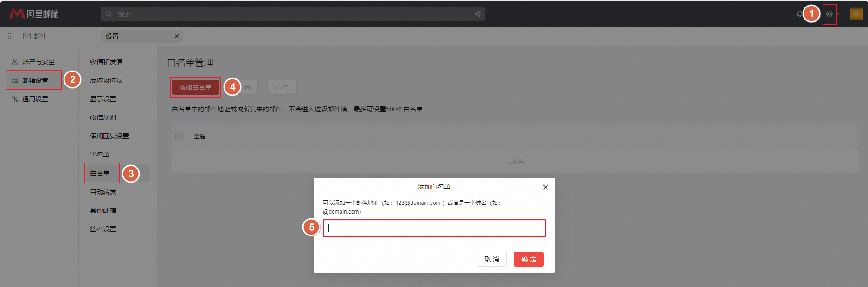Image resolution: width=868 pixels, height=287 pixels.
Task: Switch to the 邮件 mail tab
Action: coord(35,36)
